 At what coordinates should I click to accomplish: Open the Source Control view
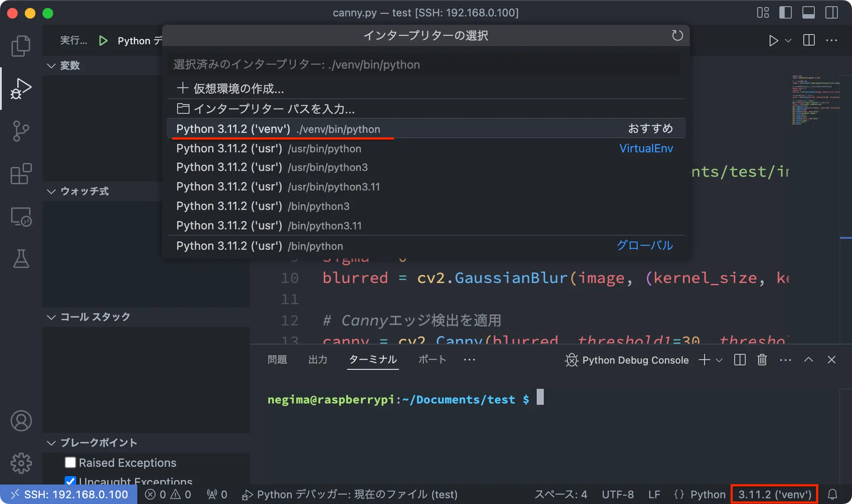click(x=21, y=131)
